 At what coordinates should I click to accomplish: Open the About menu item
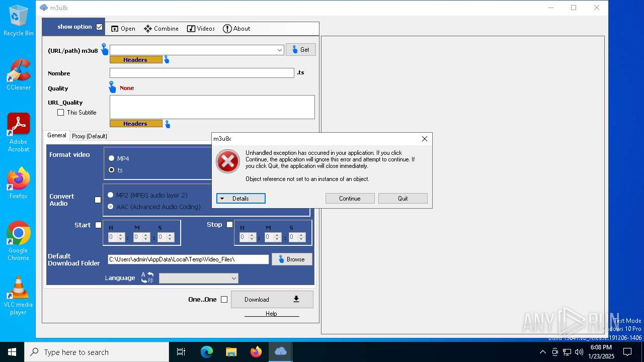point(236,29)
